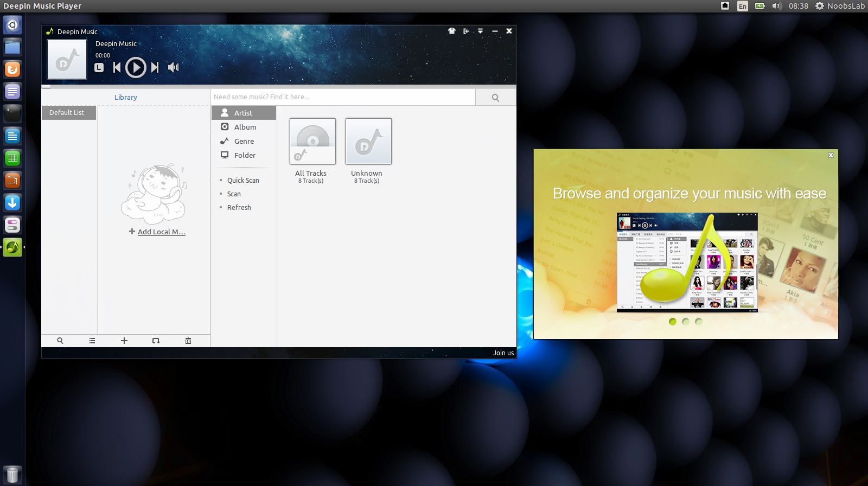
Task: Open the Deepin Music main menu dropdown
Action: click(480, 31)
